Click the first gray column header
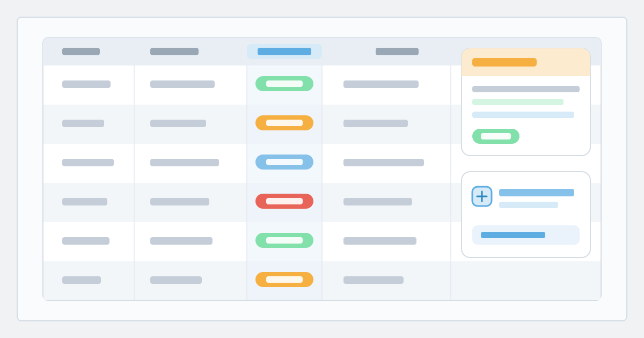The image size is (644, 338). (x=81, y=52)
